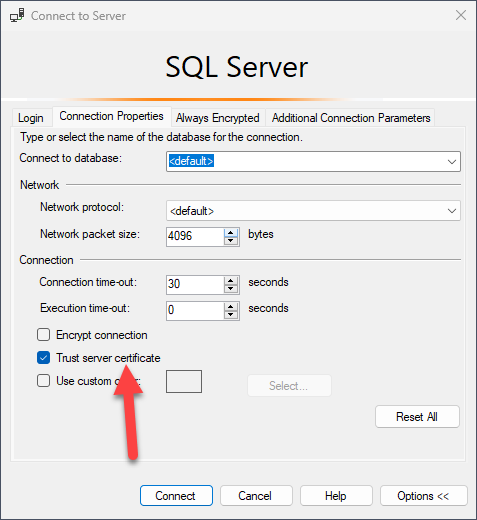
Task: Click the Connect button
Action: click(x=176, y=496)
